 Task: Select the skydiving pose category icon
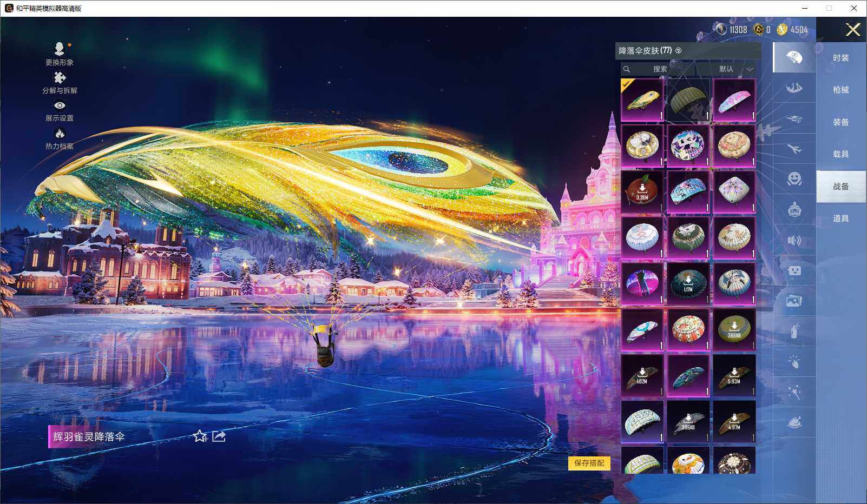(794, 88)
